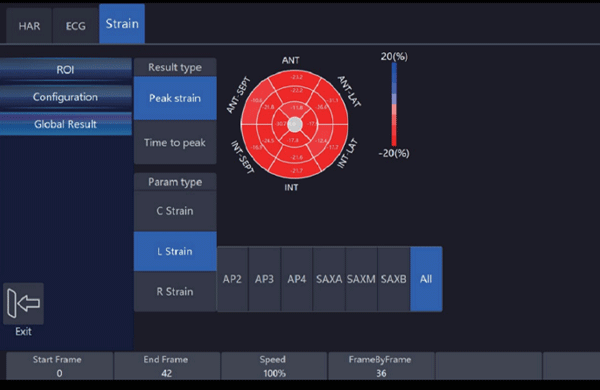Choose R Strain parameter type
Screen dimensions: 600x390
(x=175, y=292)
